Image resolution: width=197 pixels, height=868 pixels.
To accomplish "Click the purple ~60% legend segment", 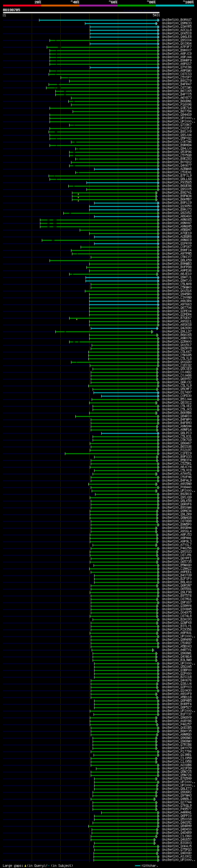I will (99, 6).
